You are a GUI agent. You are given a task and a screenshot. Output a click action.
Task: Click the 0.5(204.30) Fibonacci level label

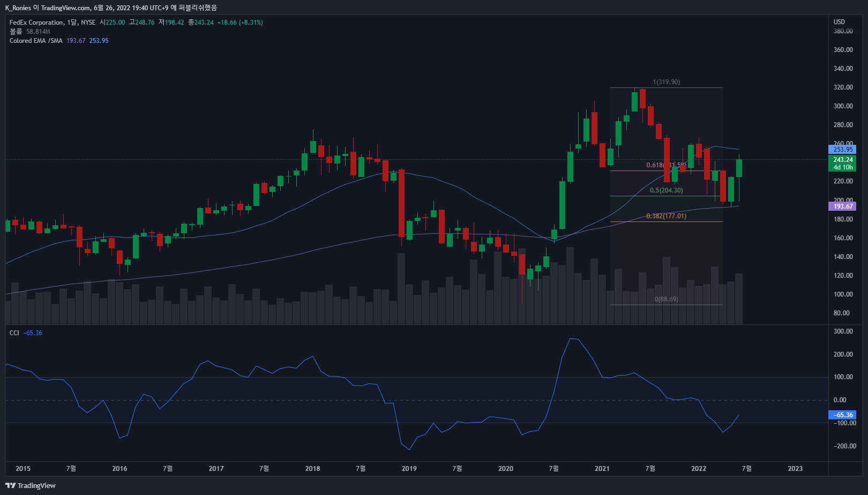click(x=666, y=190)
